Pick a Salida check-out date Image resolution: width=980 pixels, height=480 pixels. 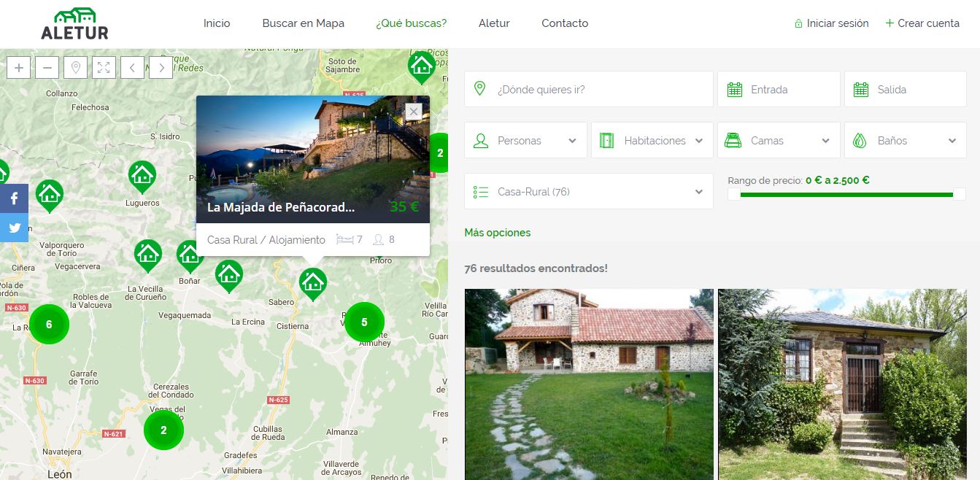click(x=906, y=89)
